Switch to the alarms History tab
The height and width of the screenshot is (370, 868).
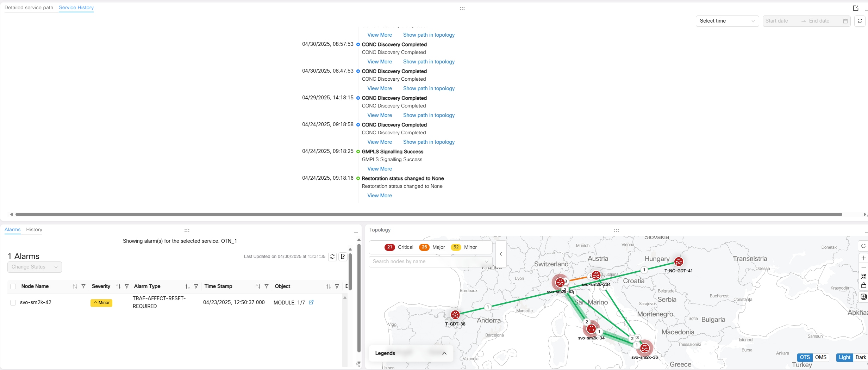point(34,229)
